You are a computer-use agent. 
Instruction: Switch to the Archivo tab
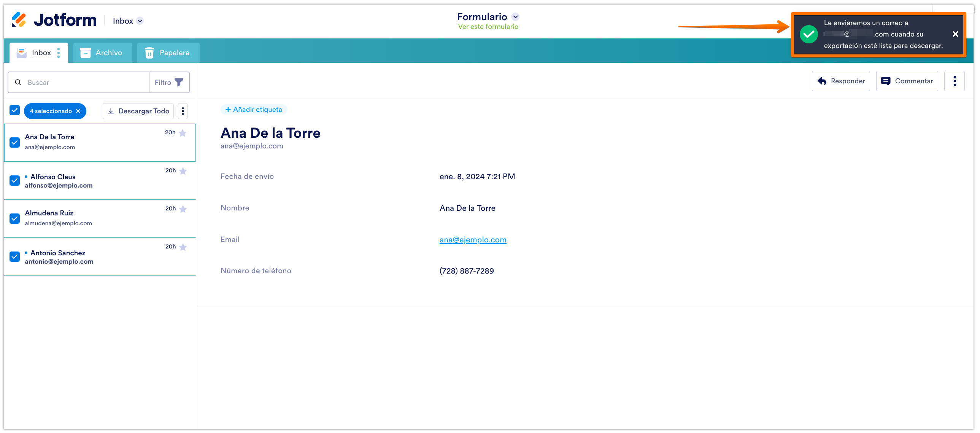point(102,53)
